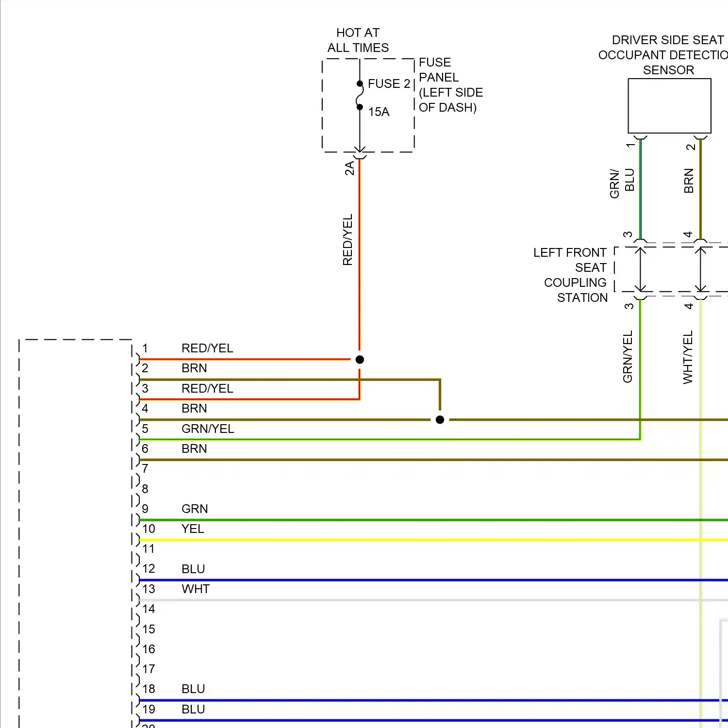
Task: Click the BLU label at pin 12
Action: coord(193,569)
